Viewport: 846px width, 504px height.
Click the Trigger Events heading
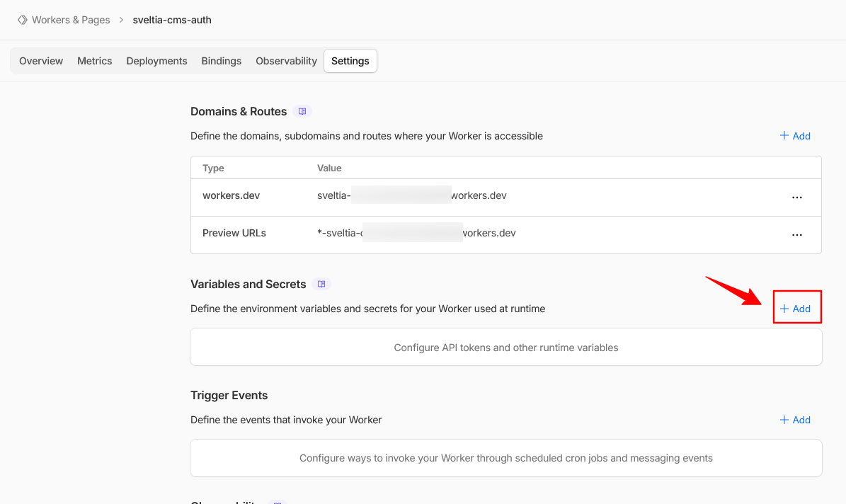(x=229, y=395)
